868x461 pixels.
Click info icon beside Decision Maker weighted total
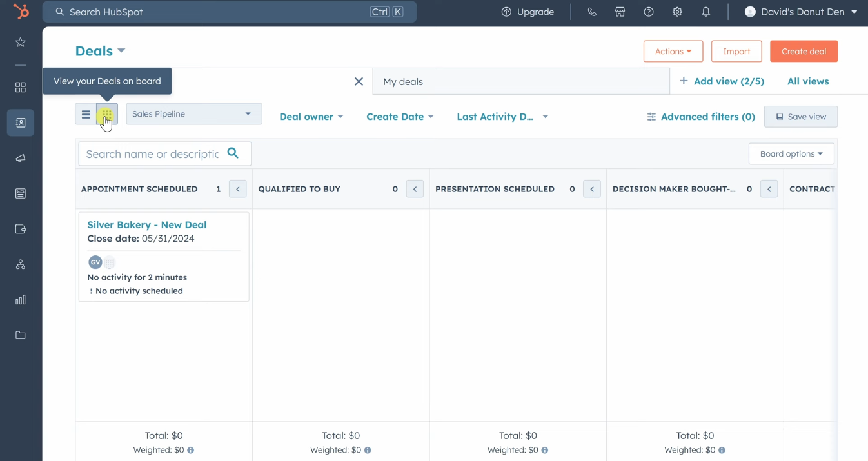(722, 450)
